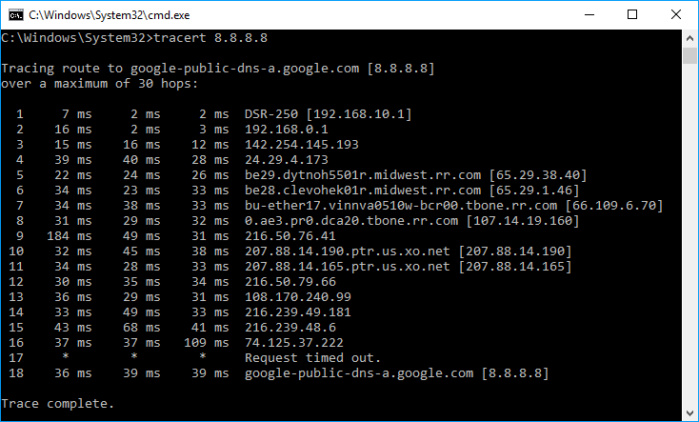
Task: Close the command prompt window
Action: click(x=675, y=15)
